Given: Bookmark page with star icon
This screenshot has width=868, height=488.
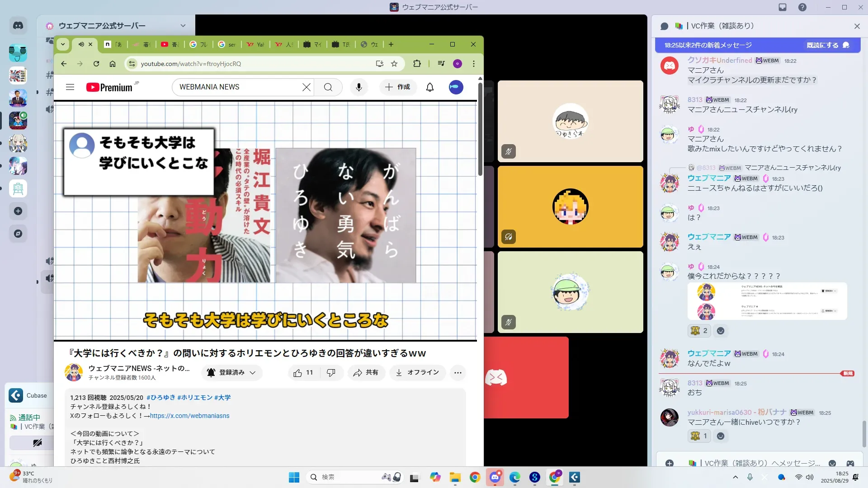Looking at the screenshot, I should [394, 64].
